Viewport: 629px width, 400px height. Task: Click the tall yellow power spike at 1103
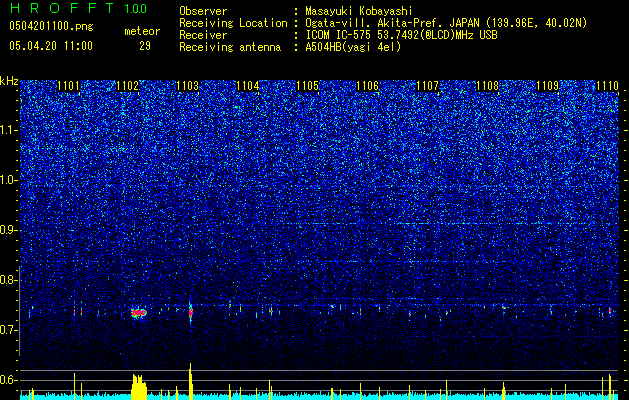point(191,382)
